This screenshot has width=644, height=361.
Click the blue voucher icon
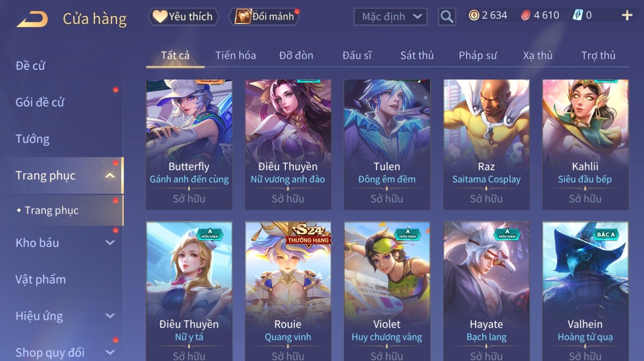578,15
